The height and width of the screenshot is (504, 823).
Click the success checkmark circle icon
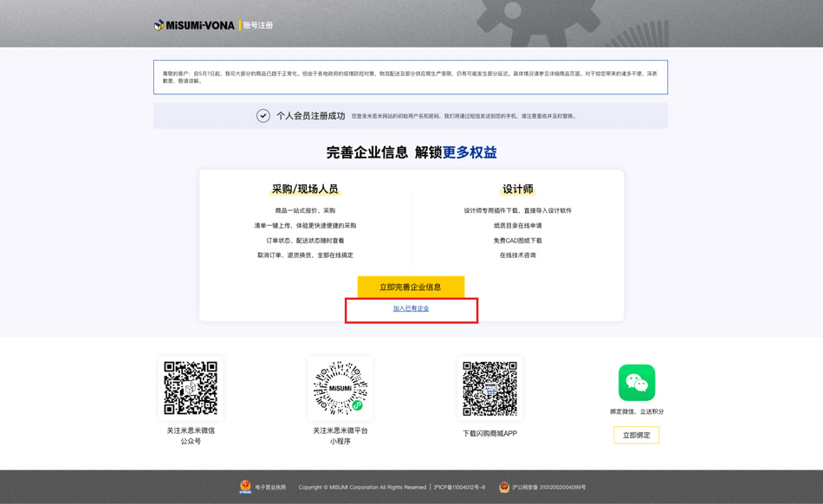tap(263, 116)
